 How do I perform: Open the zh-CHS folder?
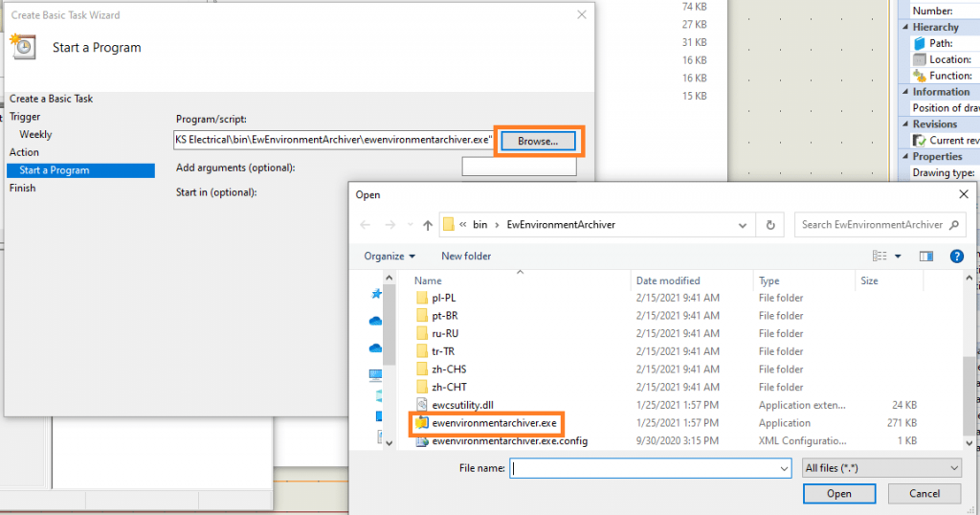point(449,369)
